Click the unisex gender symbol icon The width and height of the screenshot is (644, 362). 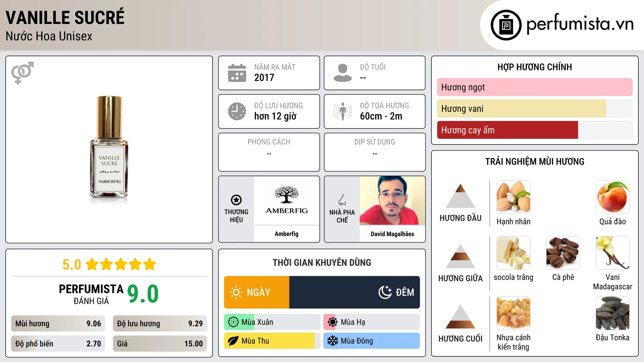click(x=22, y=73)
